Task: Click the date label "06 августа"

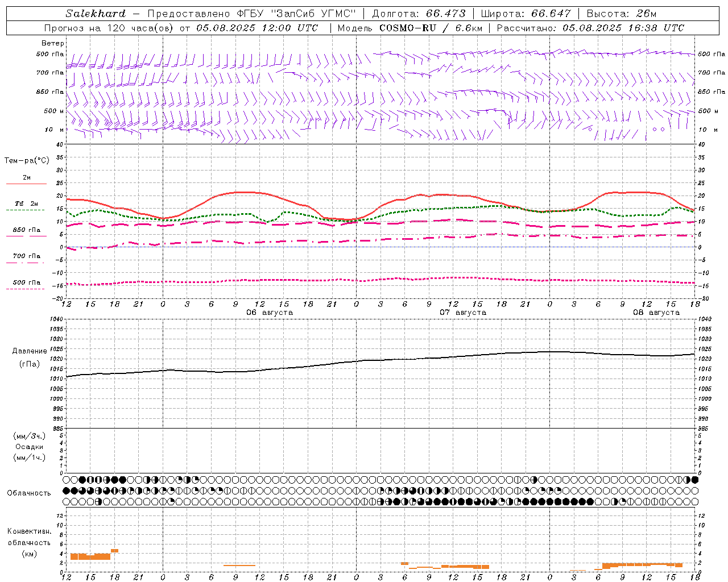Action: 270,313
